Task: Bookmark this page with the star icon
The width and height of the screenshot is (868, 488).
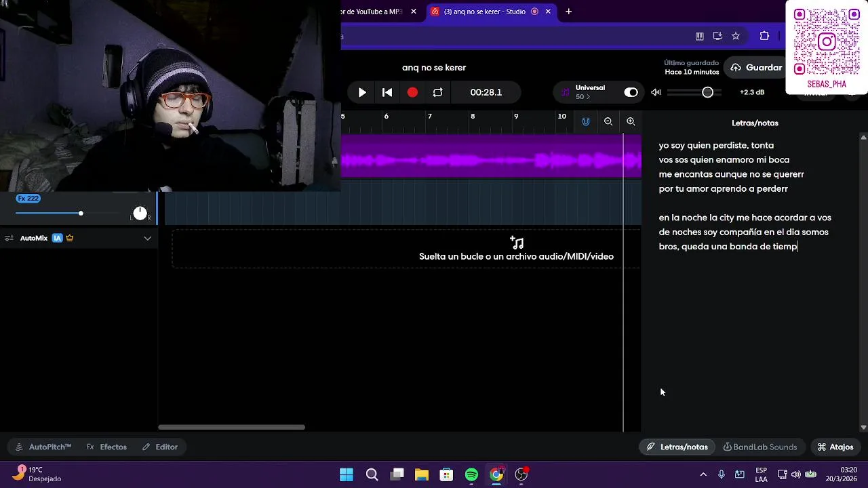Action: click(x=735, y=36)
